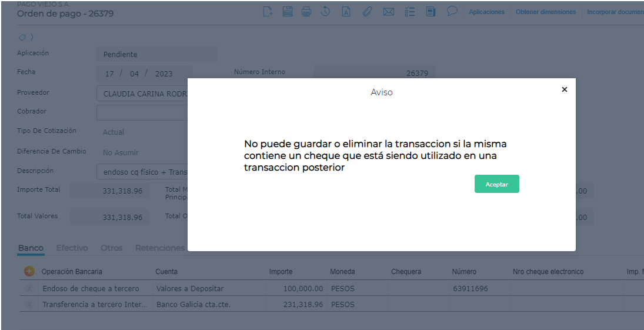Click the envelope email icon
The height and width of the screenshot is (330, 644).
(x=389, y=12)
